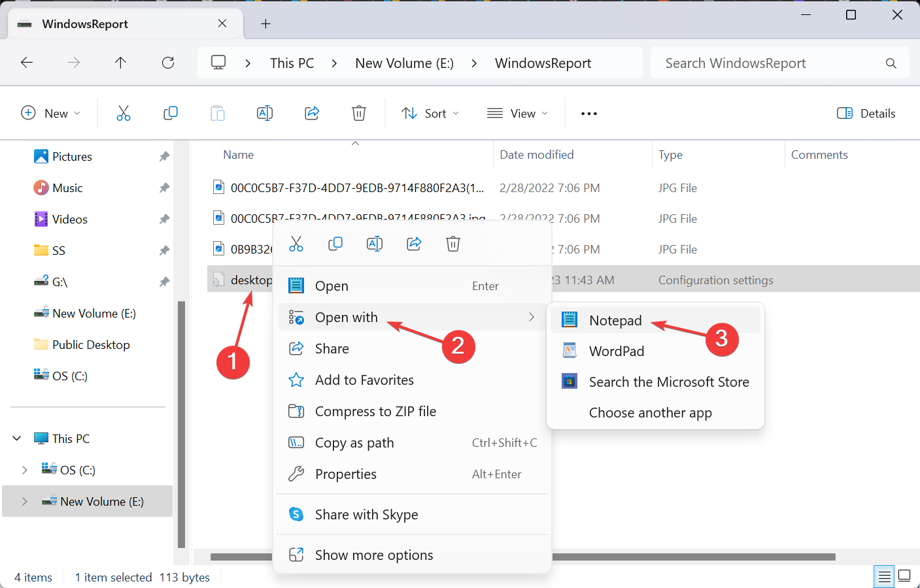Switch to details list view in the status bar

pyautogui.click(x=884, y=576)
